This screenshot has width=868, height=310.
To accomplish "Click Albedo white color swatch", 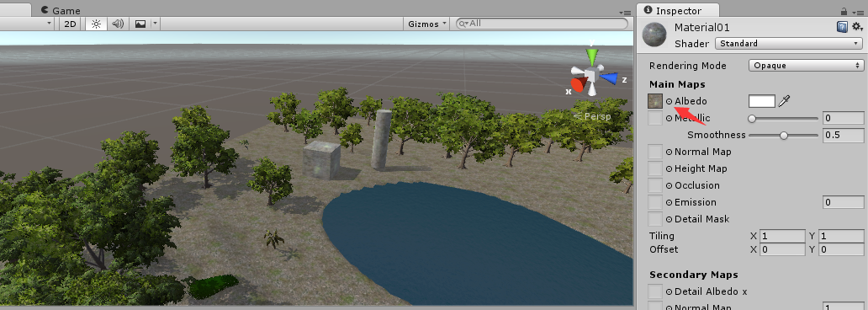I will pos(762,101).
